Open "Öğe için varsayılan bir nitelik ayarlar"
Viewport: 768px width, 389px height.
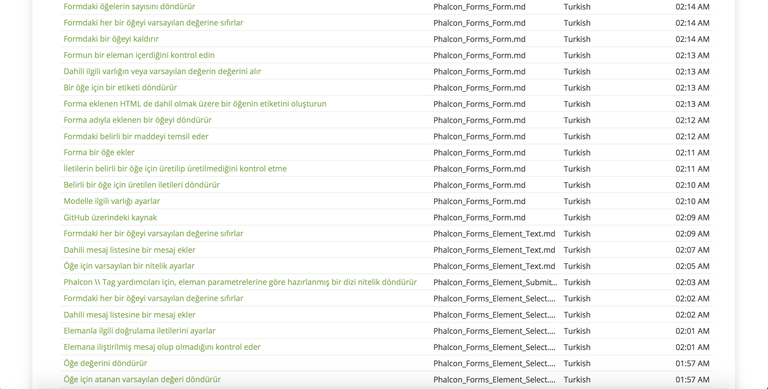pyautogui.click(x=129, y=266)
